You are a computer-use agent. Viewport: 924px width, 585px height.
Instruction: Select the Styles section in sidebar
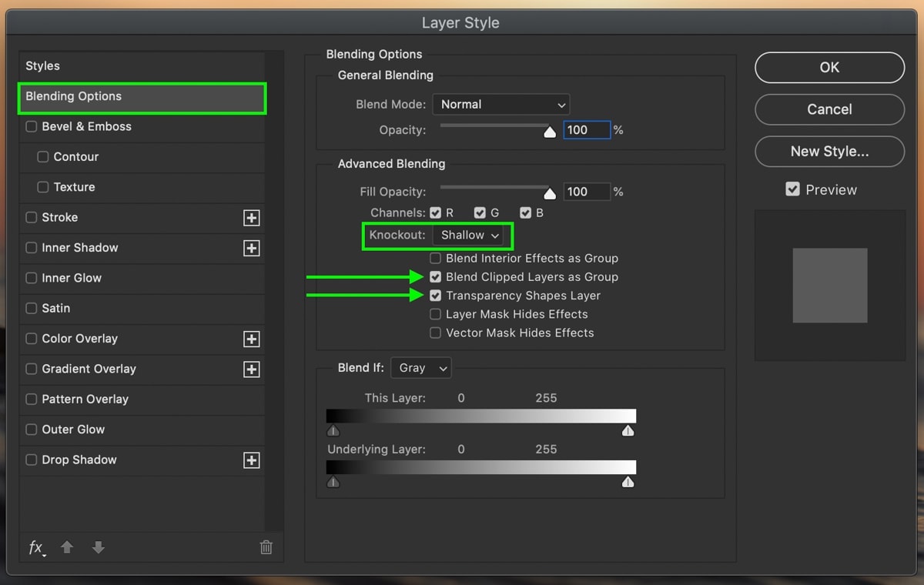click(142, 66)
